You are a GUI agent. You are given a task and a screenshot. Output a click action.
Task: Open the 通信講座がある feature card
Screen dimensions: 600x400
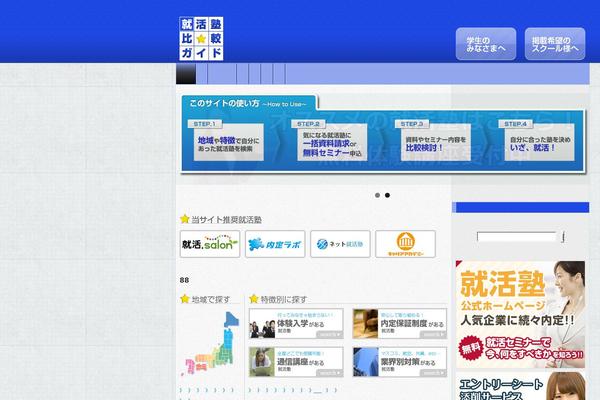point(296,362)
